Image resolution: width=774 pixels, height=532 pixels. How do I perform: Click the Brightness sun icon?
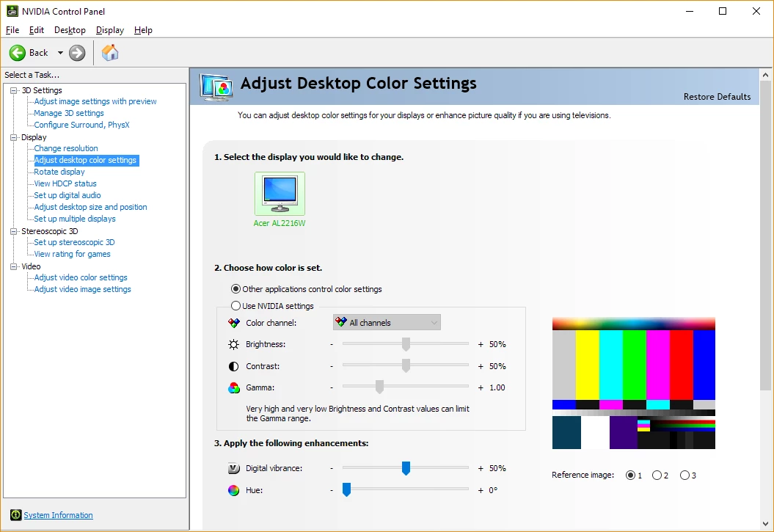(x=233, y=344)
